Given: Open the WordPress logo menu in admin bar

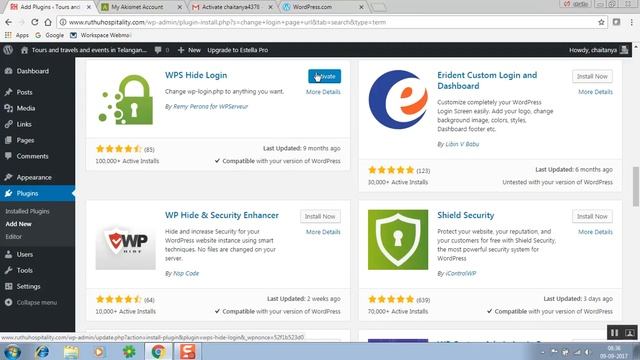Looking at the screenshot, I should 8,50.
